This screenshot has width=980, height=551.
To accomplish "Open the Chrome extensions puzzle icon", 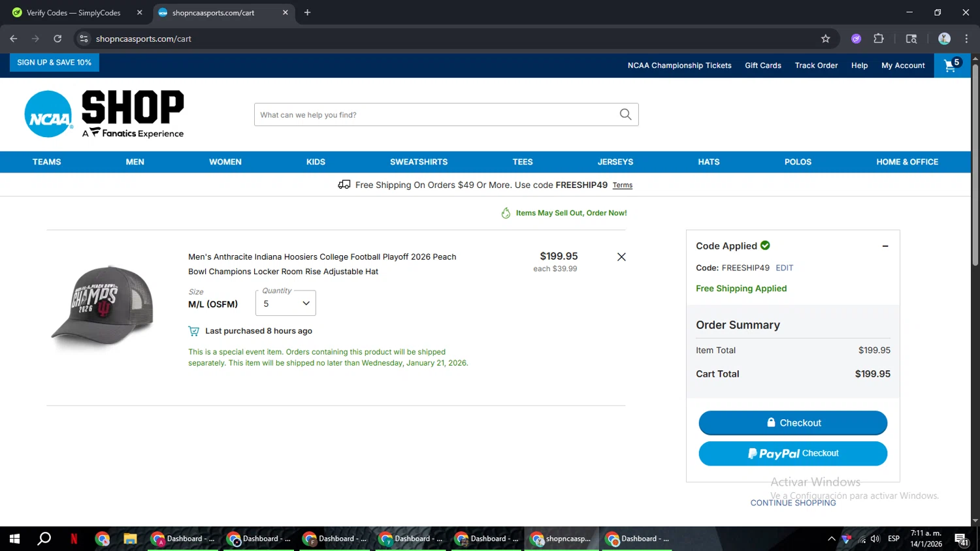I will pyautogui.click(x=879, y=39).
